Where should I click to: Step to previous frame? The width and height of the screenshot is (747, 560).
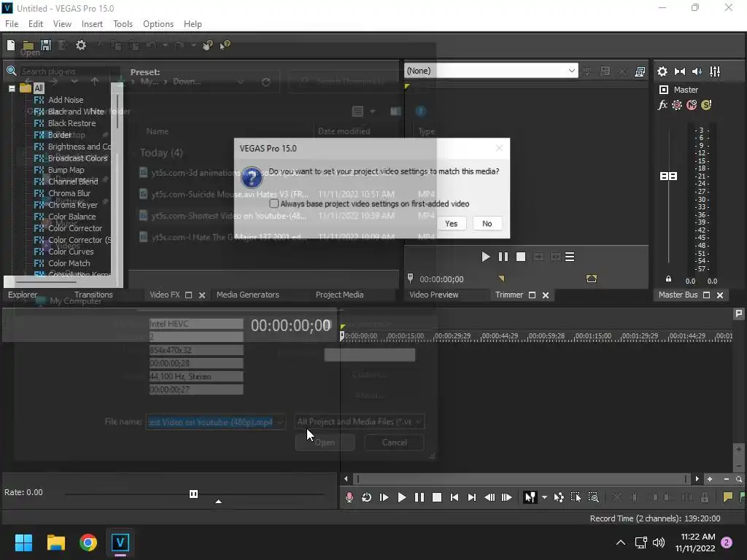489,497
